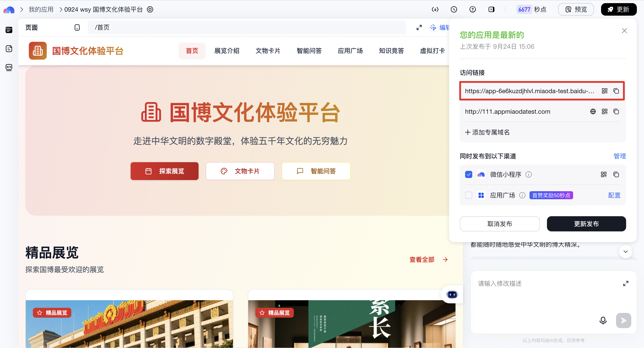The image size is (644, 348).
Task: Open the floating robot assistant icon
Action: 452,295
